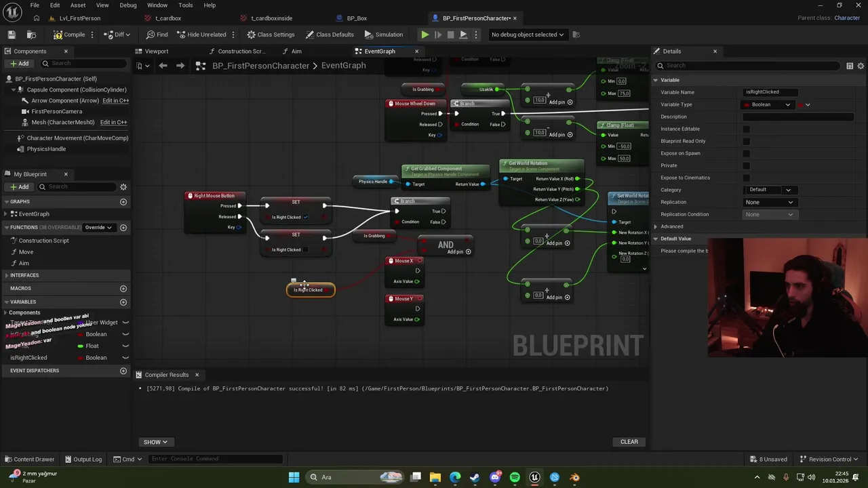Open the Debug menu
The image size is (868, 488).
coord(128,5)
